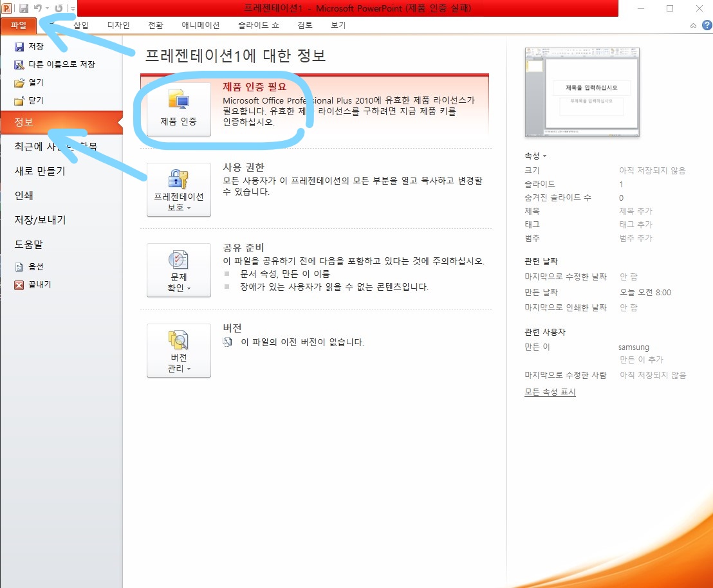Collapse the ribbon with the caret icon
The image size is (713, 588).
coord(693,26)
